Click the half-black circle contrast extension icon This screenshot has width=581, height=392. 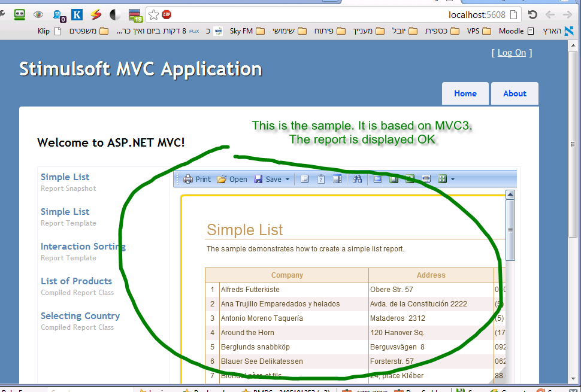[115, 15]
